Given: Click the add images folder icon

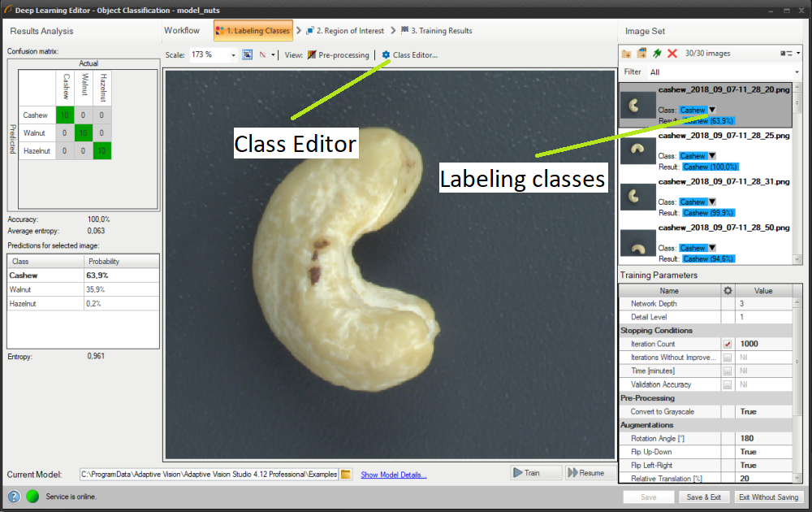Looking at the screenshot, I should point(626,54).
